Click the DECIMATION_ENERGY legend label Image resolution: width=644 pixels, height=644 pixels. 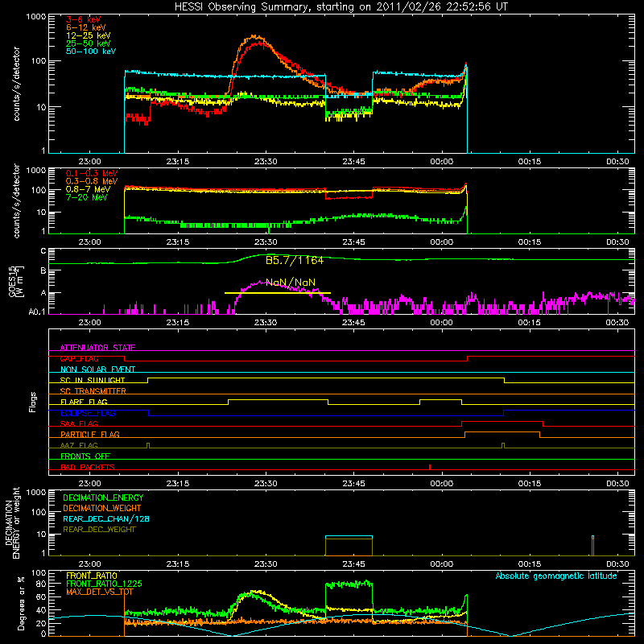coord(103,497)
